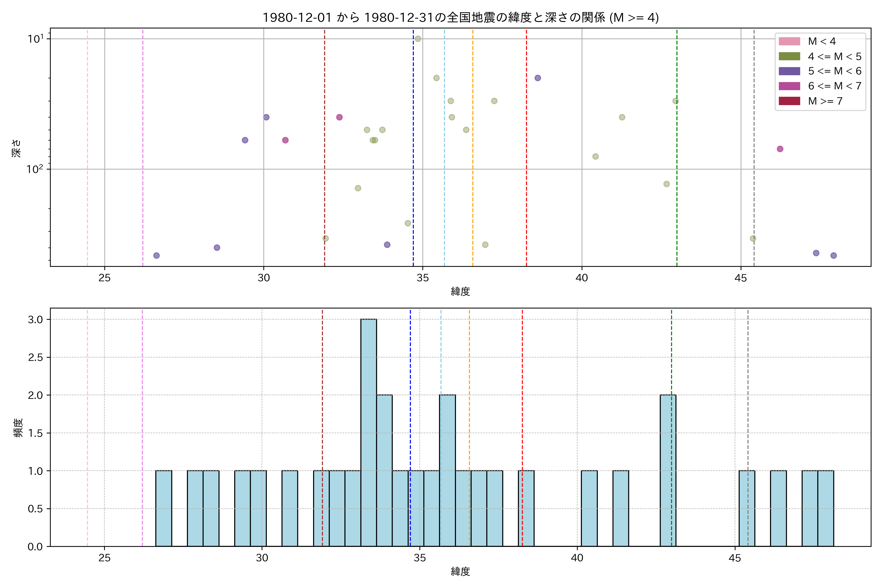Image resolution: width=882 pixels, height=588 pixels.
Task: Click the purple scatter point near latitude 38.5
Action: 538,78
